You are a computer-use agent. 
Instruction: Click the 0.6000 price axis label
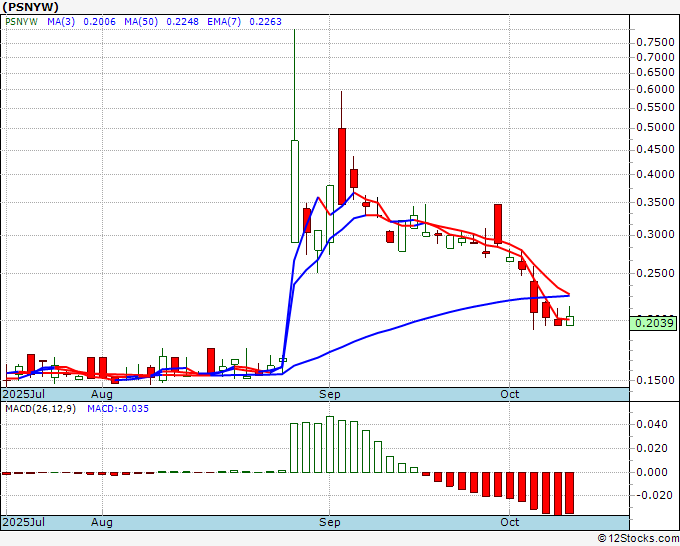[655, 89]
